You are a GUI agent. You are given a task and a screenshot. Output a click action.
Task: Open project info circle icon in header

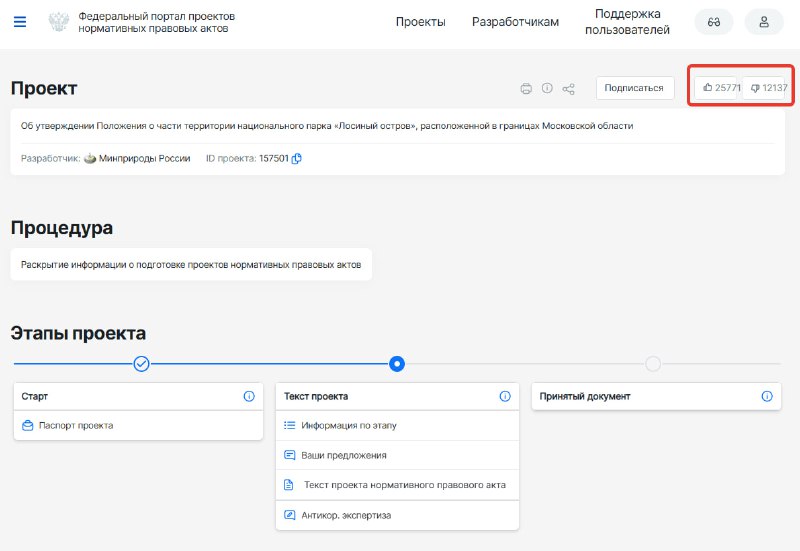point(547,88)
